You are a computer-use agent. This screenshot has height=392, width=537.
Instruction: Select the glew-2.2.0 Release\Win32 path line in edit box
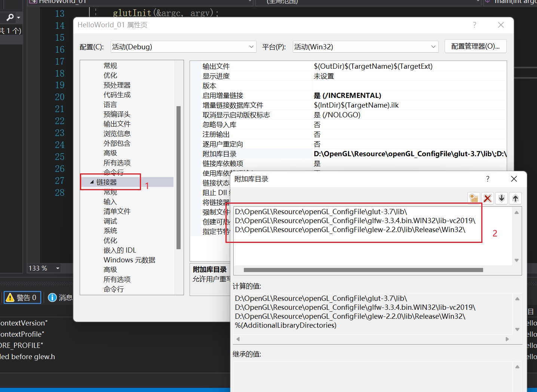click(x=350, y=230)
